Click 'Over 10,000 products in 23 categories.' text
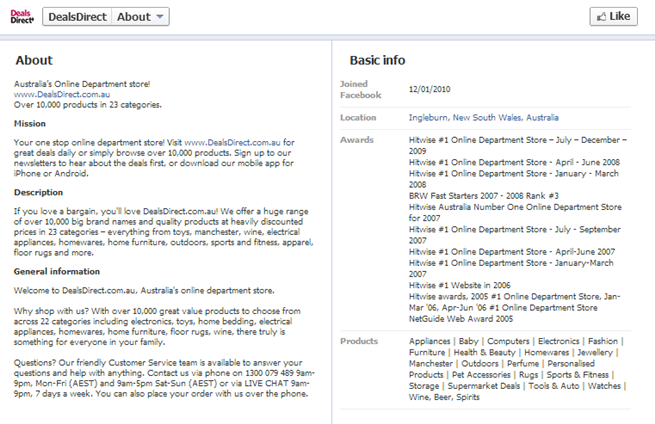This screenshot has width=655, height=424. click(88, 105)
